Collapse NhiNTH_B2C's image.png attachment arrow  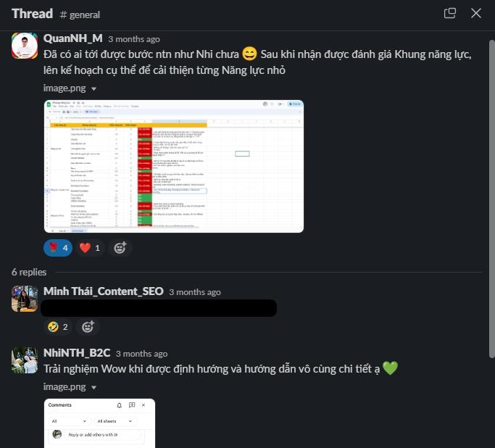(x=93, y=387)
